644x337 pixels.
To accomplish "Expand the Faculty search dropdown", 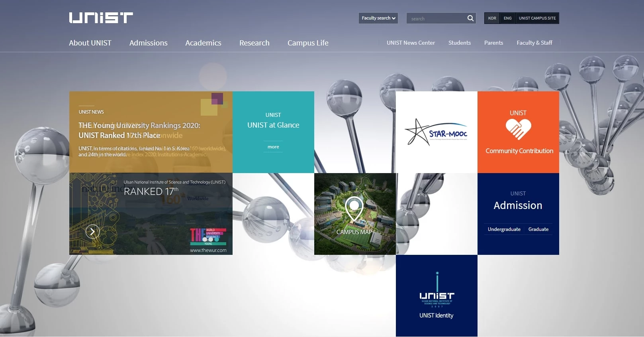I will coord(378,18).
